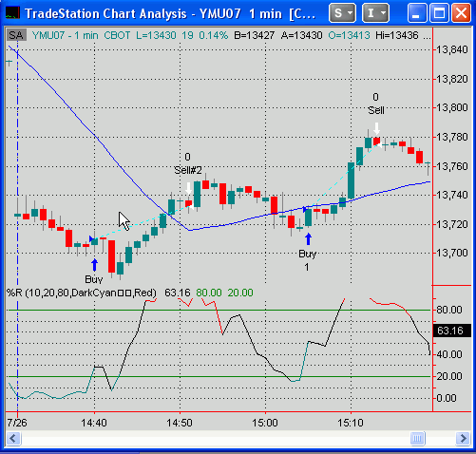Click the Sell#2 white down arrow

click(188, 188)
